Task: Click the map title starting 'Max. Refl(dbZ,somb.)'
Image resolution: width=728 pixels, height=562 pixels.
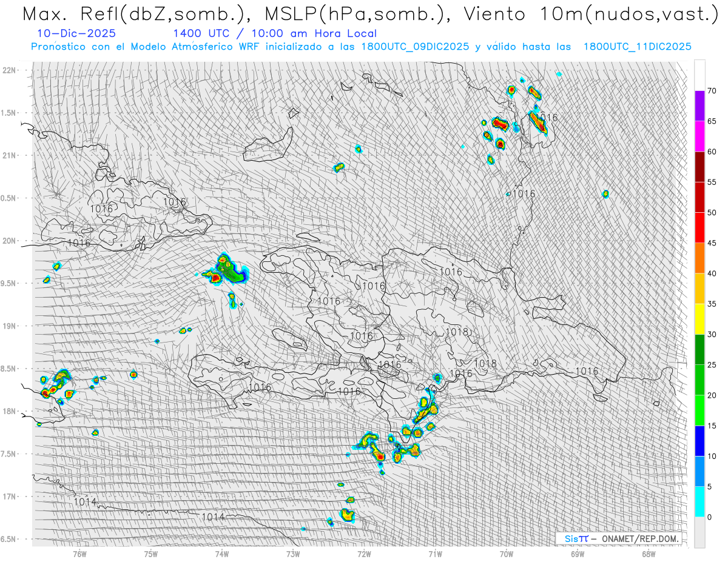Action: click(370, 14)
